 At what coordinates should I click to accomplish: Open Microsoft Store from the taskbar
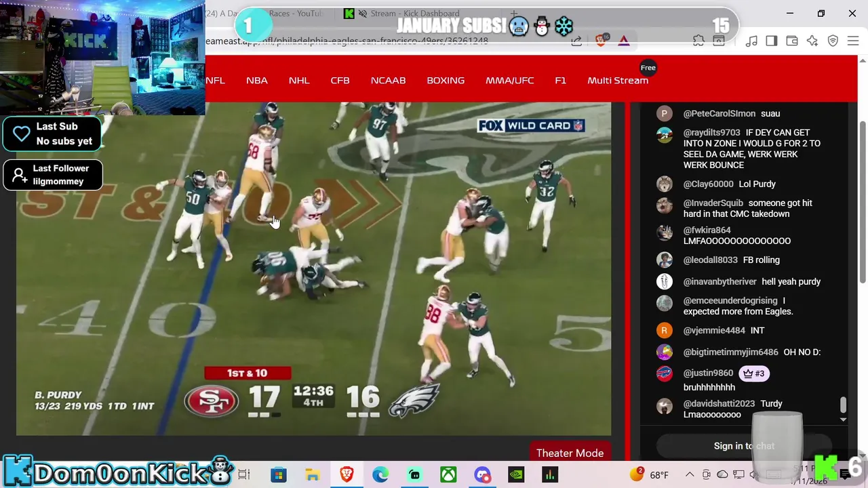(278, 474)
